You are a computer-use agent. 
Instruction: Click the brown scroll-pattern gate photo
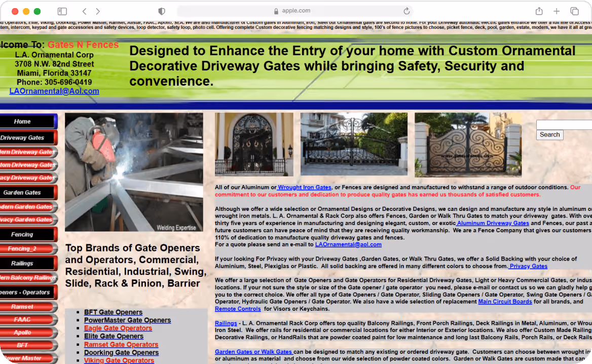coord(468,145)
